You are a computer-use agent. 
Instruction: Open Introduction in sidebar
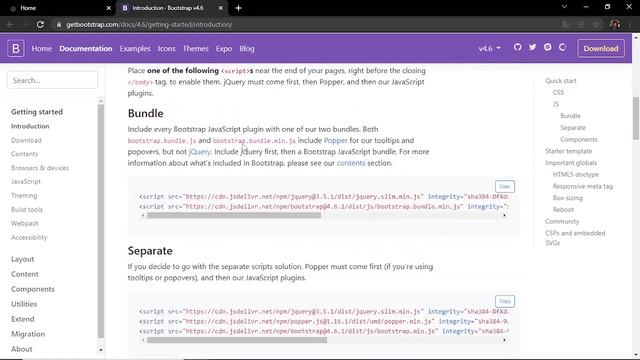[30, 126]
